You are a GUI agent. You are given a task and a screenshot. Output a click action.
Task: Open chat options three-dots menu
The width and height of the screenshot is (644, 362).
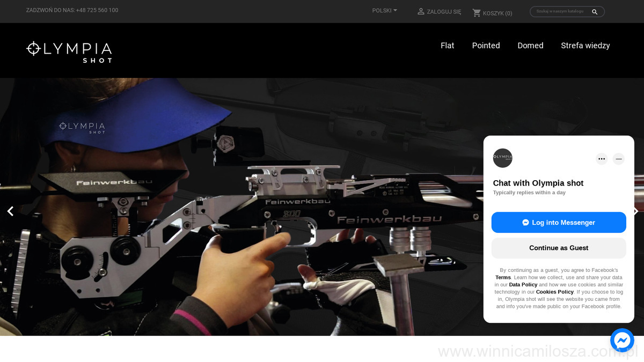(602, 159)
